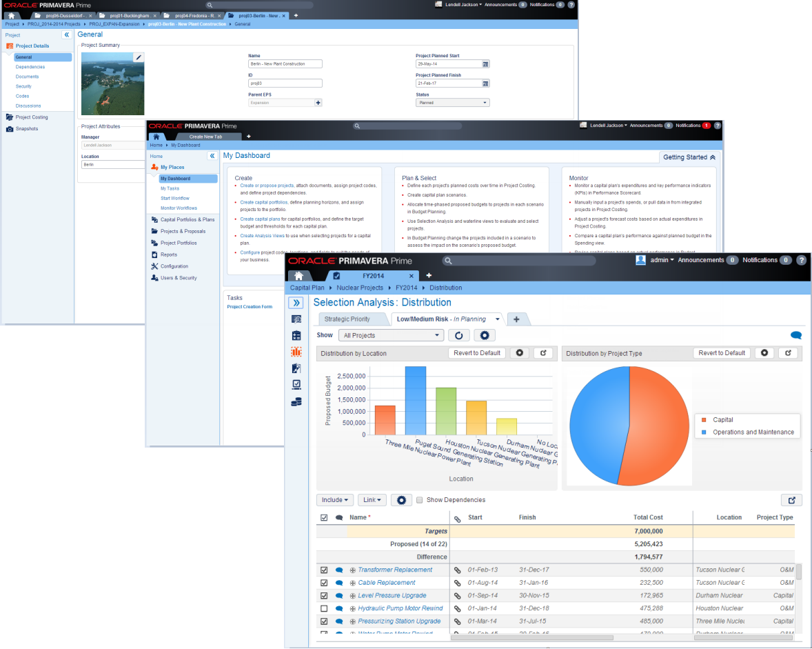The width and height of the screenshot is (812, 649).
Task: Click the Operations and Maintenance legend swatch
Action: 704,432
